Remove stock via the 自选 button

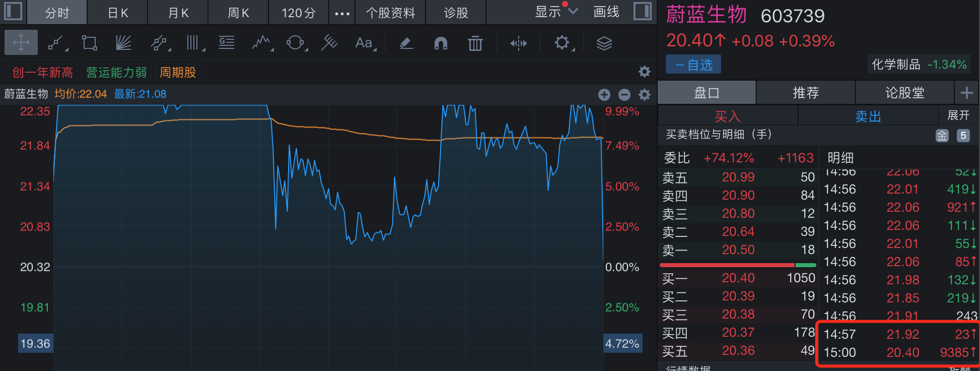(x=693, y=65)
